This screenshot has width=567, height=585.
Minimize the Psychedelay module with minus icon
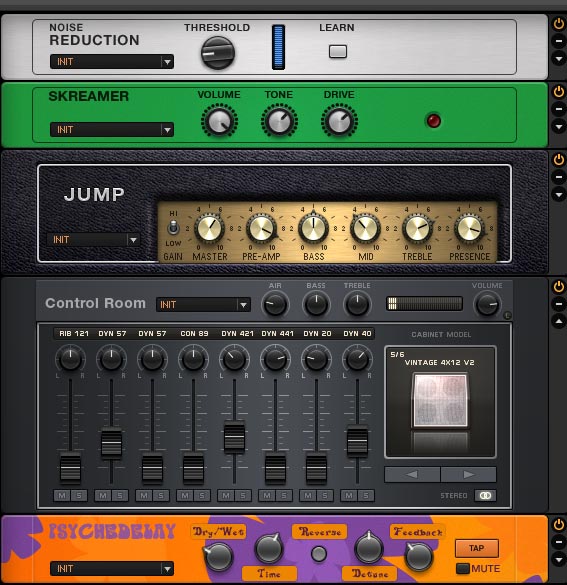tap(558, 542)
